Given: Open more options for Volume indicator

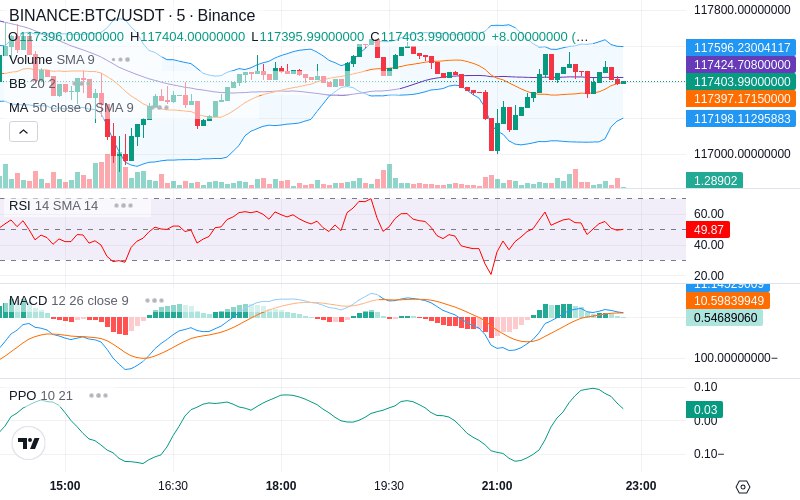Looking at the screenshot, I should click(x=120, y=60).
